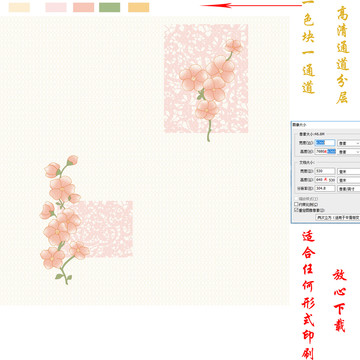
Task: Open the resampling method dropdown at dialog bottom
Action: point(338,218)
